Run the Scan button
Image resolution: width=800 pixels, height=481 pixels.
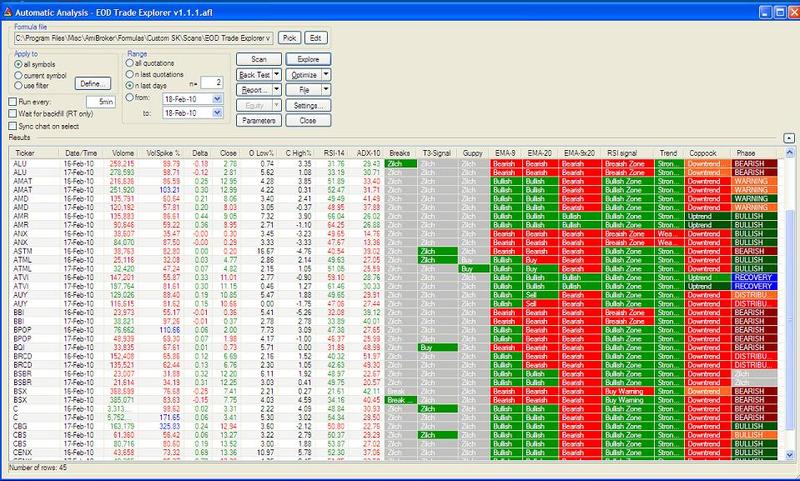click(259, 59)
